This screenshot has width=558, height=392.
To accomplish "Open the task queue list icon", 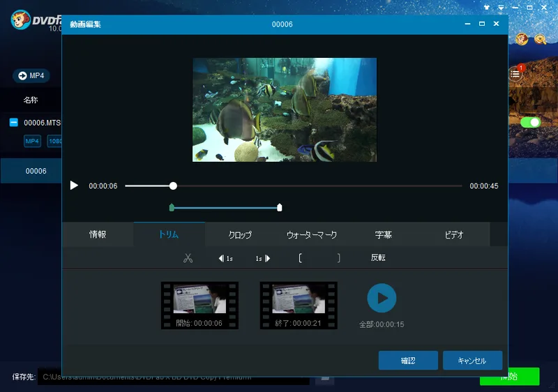I will (x=515, y=73).
